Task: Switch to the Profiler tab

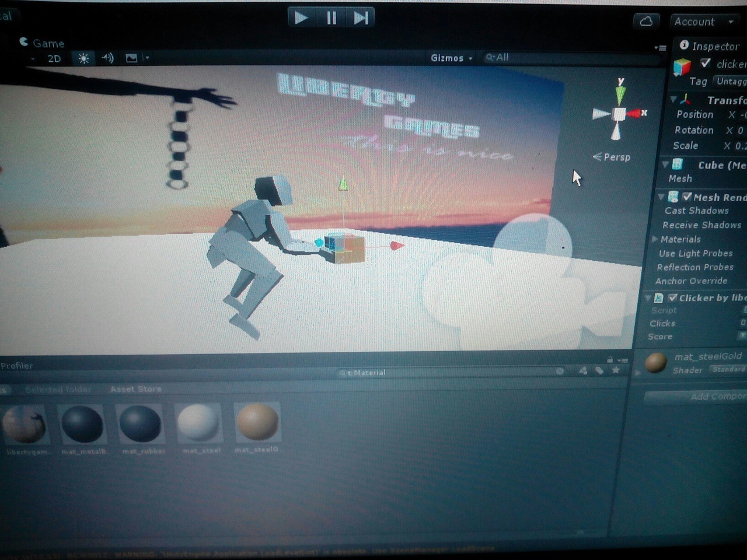Action: click(16, 366)
